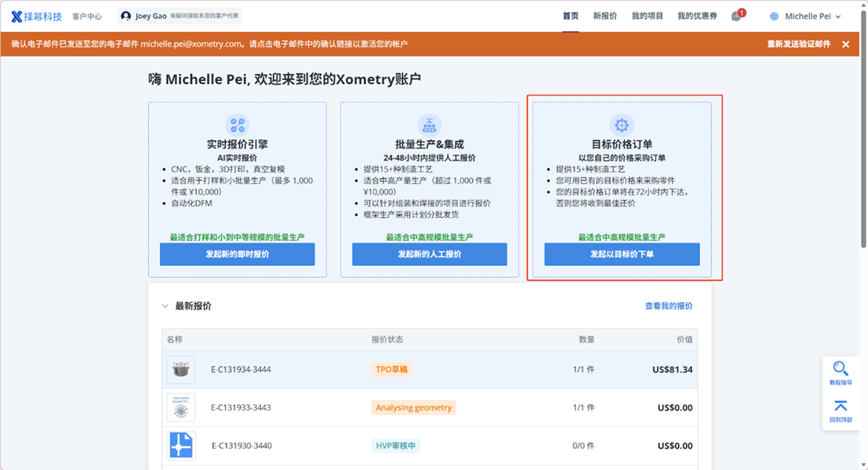The width and height of the screenshot is (868, 470).
Task: Go to the 首页 tab
Action: click(x=570, y=16)
